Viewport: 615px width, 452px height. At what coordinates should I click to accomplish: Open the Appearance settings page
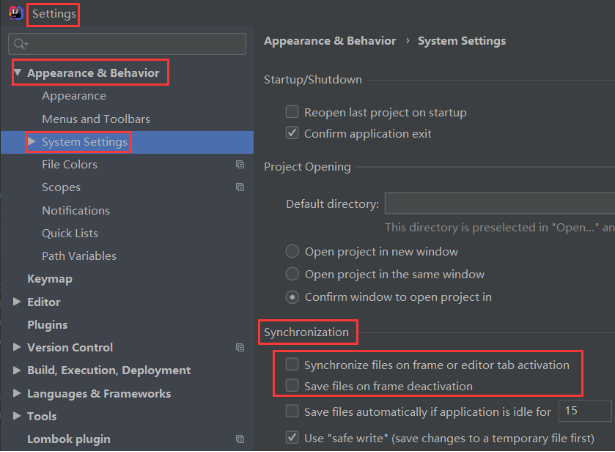tap(74, 96)
